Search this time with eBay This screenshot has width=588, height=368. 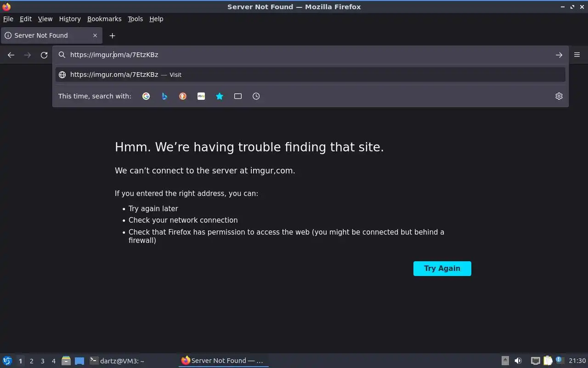[x=201, y=96]
